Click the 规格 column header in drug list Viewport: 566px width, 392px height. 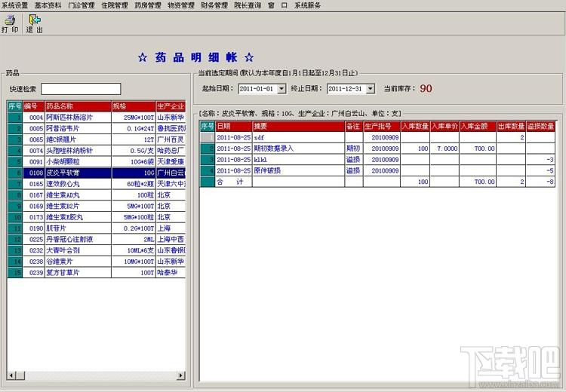click(134, 106)
